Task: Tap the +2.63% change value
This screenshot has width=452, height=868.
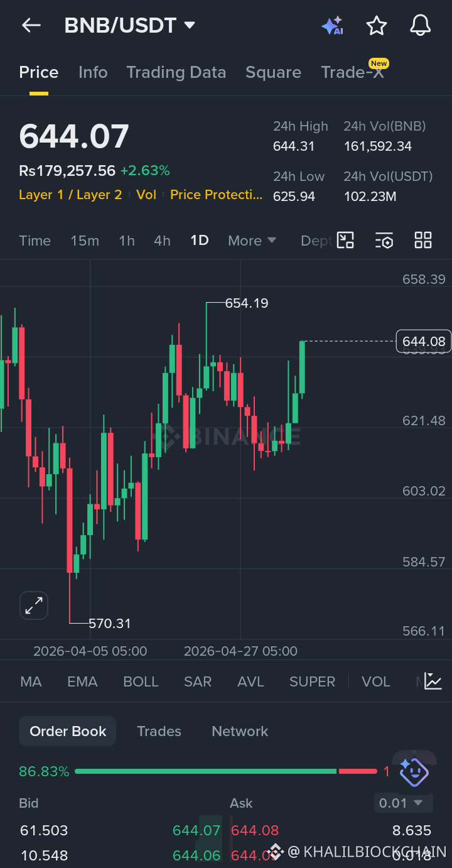Action: 145,171
